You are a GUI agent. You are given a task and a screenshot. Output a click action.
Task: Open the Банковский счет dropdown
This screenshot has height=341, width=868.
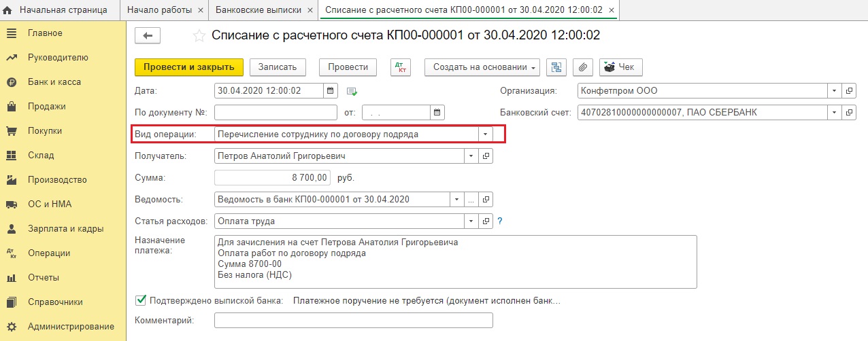click(834, 112)
